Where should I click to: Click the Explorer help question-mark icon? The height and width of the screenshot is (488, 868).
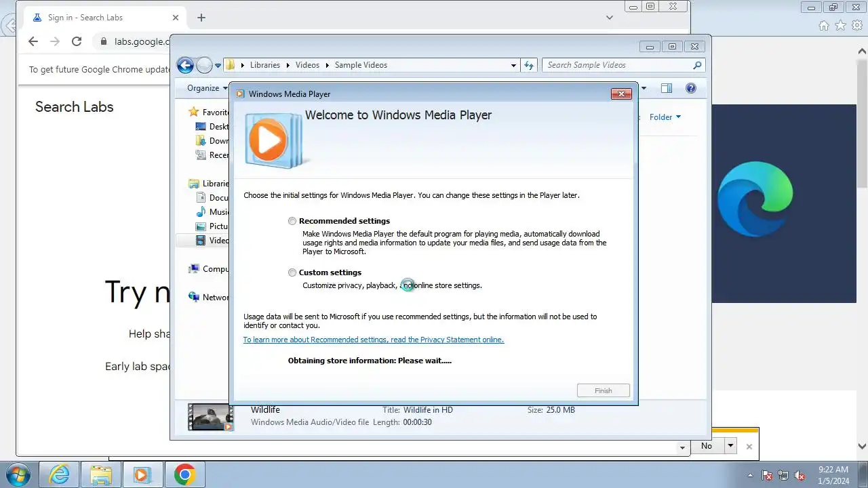click(x=691, y=88)
